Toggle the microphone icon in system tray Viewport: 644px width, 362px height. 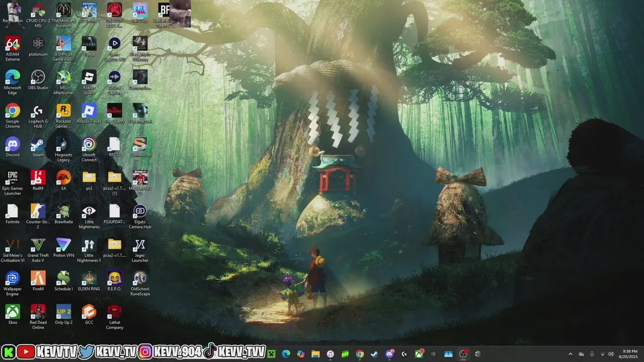pos(592,354)
